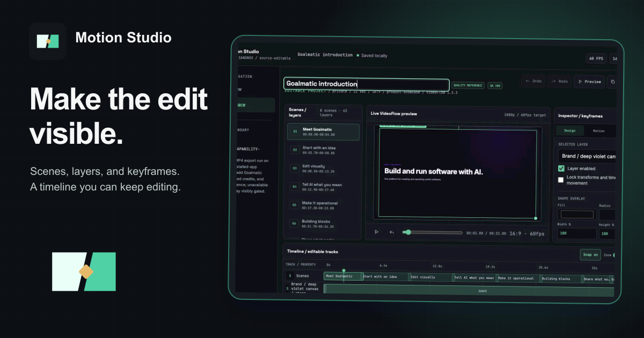Click the Width % input showing 100
Image resolution: width=644 pixels, height=338 pixels.
click(577, 234)
